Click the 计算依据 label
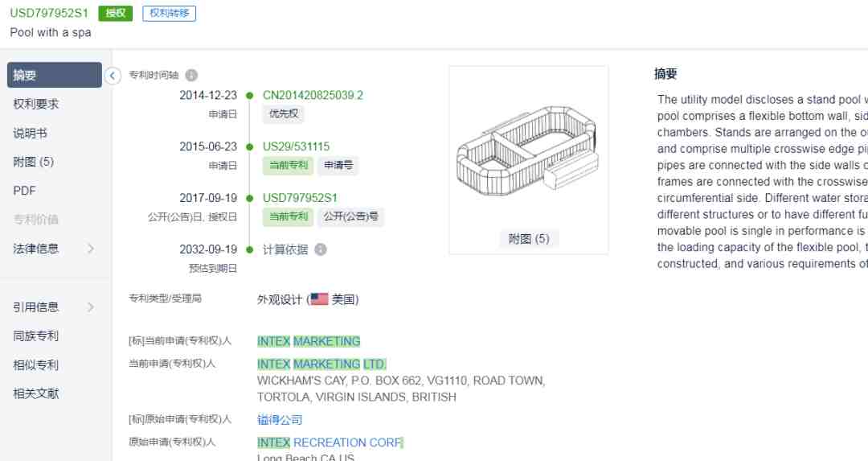868x461 pixels. (285, 249)
